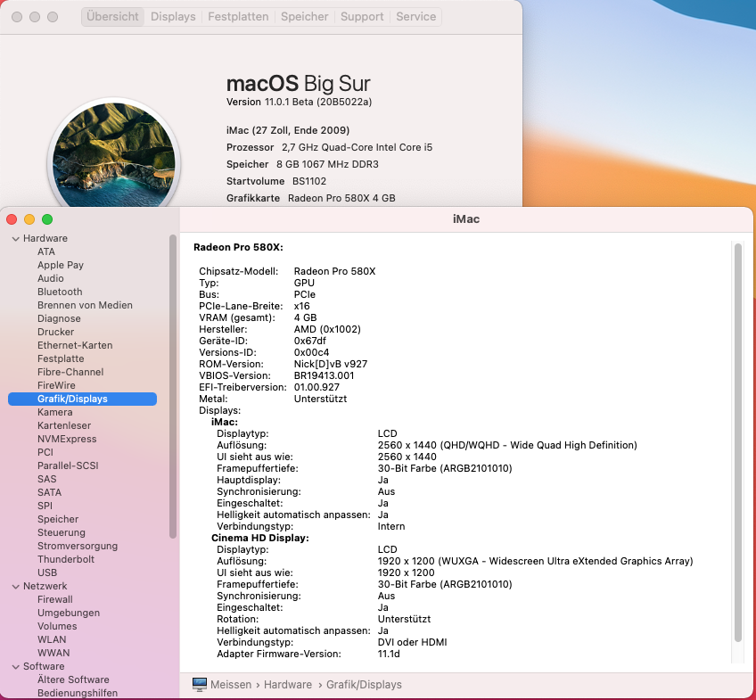
Task: Select the highlighted Grafik/Displays entry
Action: pyautogui.click(x=82, y=399)
